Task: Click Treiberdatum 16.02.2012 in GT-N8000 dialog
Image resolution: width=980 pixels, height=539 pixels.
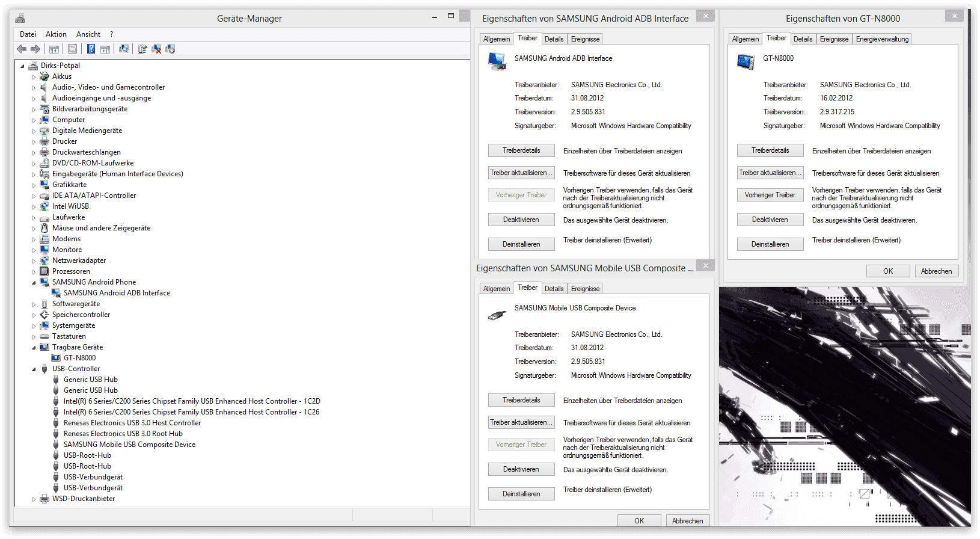Action: (836, 98)
